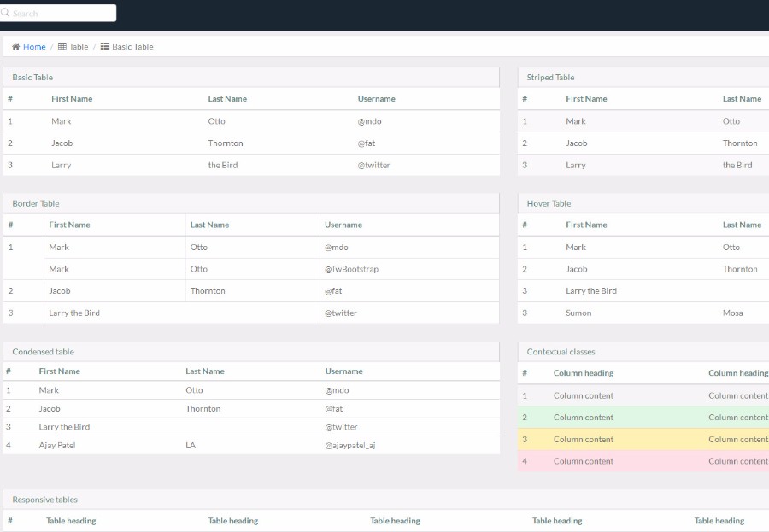Select the Basic Table breadcrumb text
769x532 pixels.
coord(132,47)
